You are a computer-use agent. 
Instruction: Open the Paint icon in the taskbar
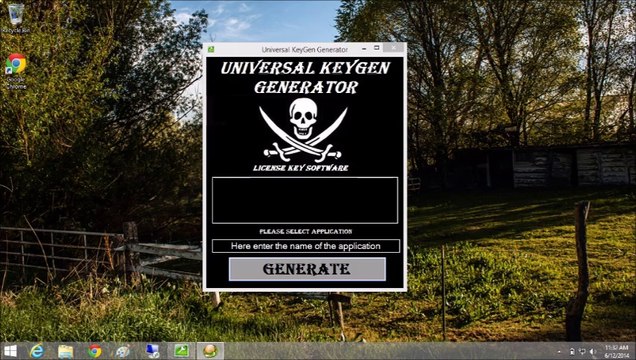pos(122,351)
